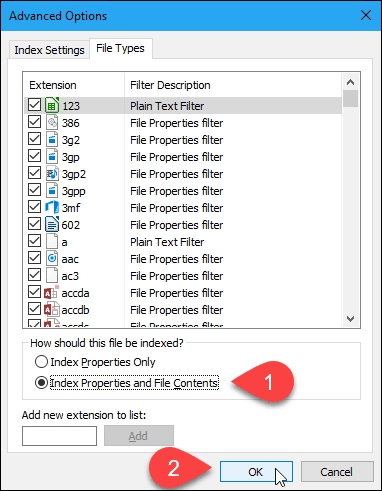Select Index Properties and File Contents

pos(127,383)
